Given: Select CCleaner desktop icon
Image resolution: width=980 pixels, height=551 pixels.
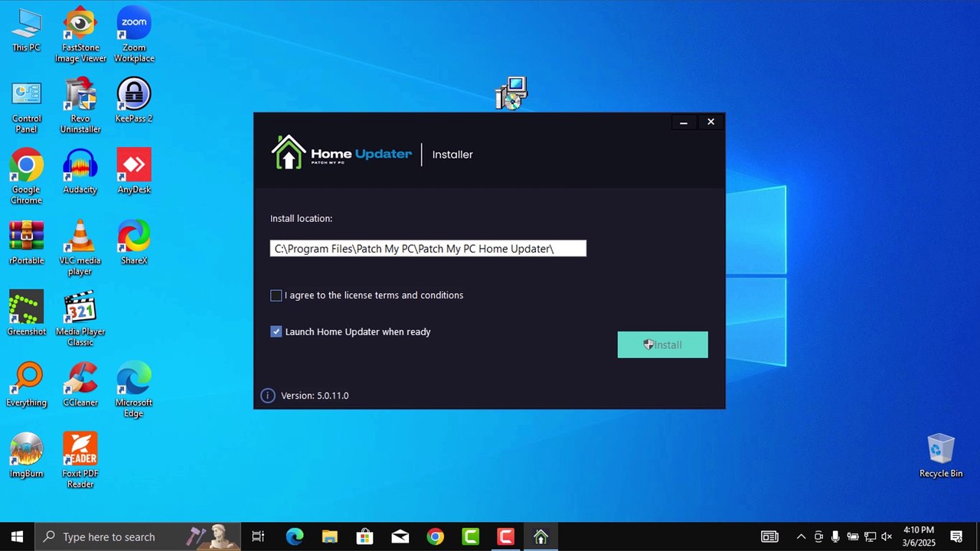Looking at the screenshot, I should tap(80, 385).
